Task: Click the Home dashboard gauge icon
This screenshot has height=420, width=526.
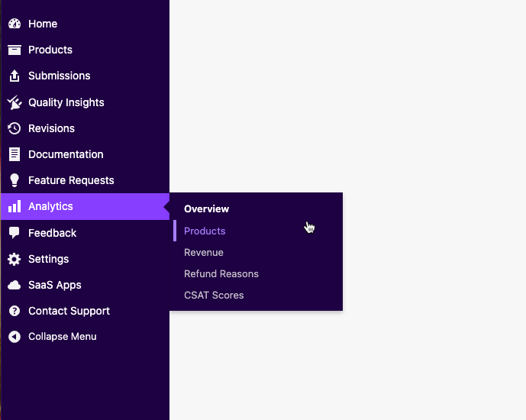Action: (x=14, y=24)
